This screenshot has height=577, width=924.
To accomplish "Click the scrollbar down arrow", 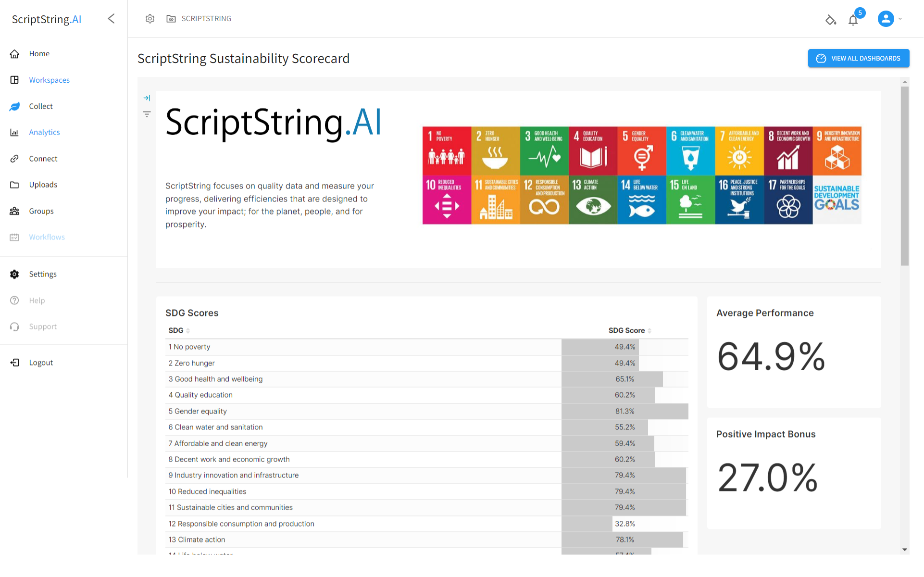I will (904, 550).
